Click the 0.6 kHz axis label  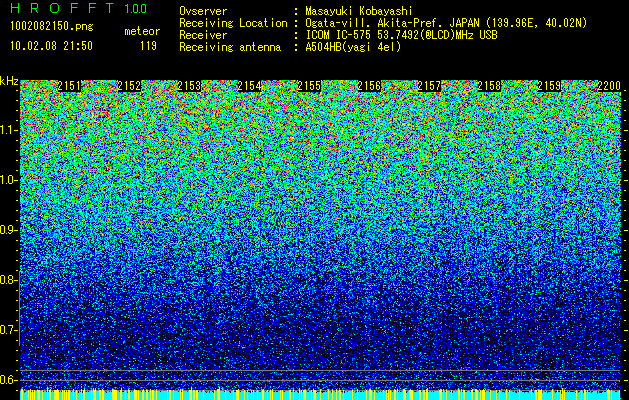click(8, 380)
